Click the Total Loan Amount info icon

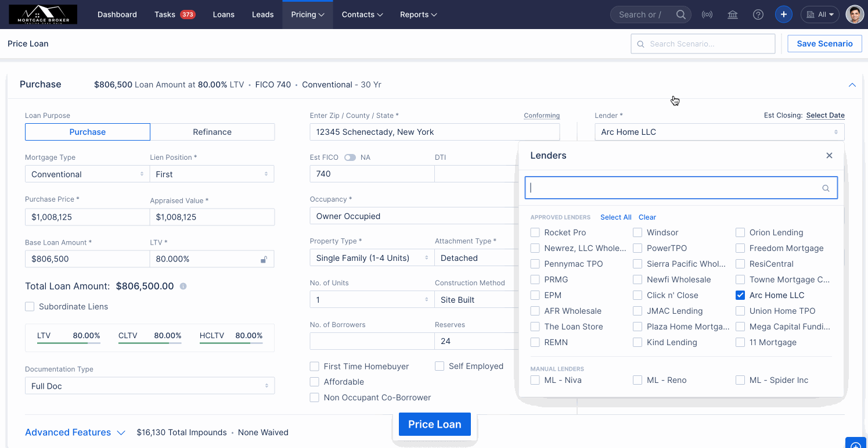[x=183, y=286]
